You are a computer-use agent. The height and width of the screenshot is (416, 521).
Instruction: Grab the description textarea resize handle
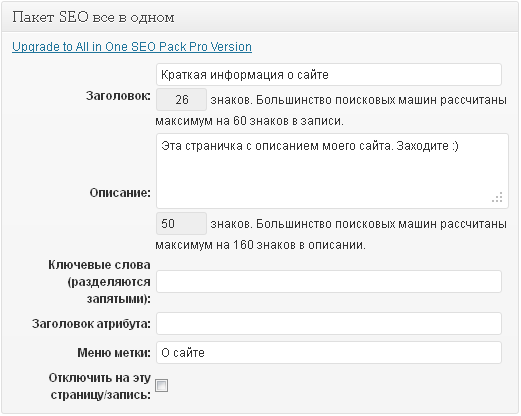click(x=497, y=197)
